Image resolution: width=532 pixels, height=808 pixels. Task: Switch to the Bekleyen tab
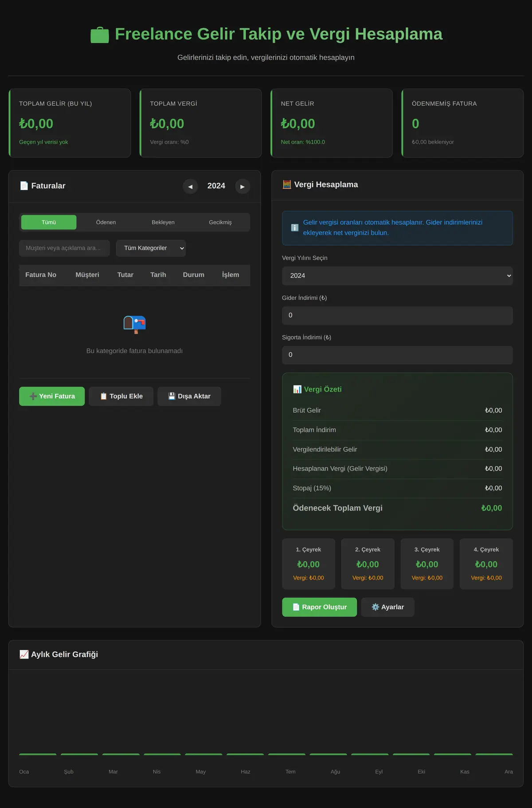pos(163,222)
